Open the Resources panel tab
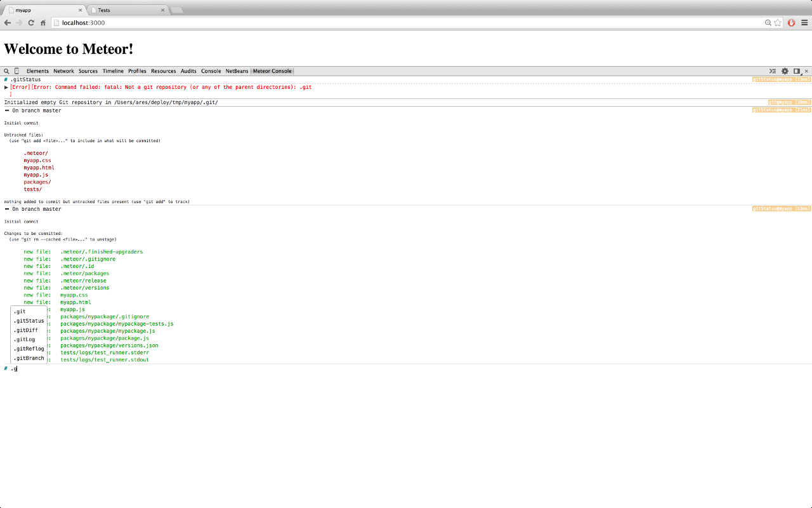The width and height of the screenshot is (812, 508). (x=163, y=71)
